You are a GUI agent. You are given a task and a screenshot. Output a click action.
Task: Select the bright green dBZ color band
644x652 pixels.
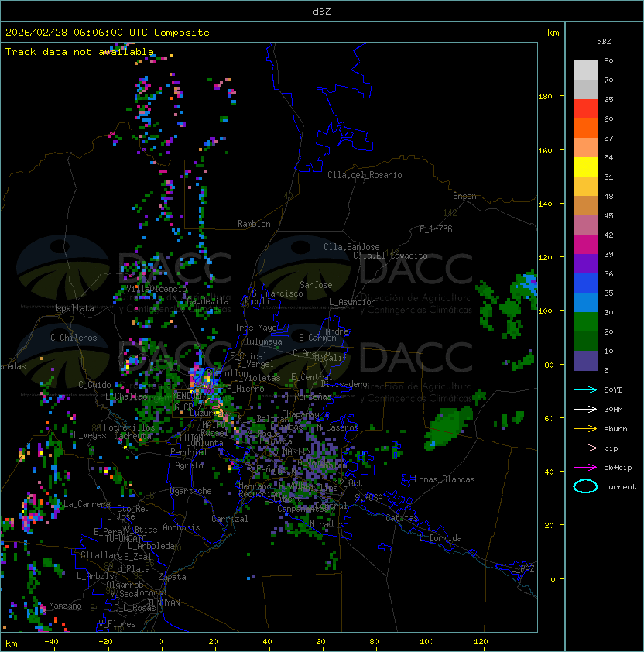(585, 322)
